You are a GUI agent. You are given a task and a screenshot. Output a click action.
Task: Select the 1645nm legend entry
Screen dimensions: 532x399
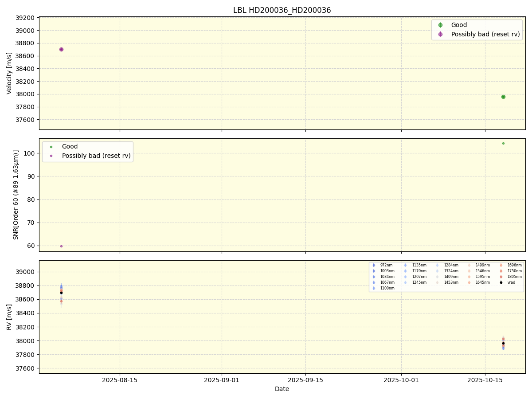point(479,282)
